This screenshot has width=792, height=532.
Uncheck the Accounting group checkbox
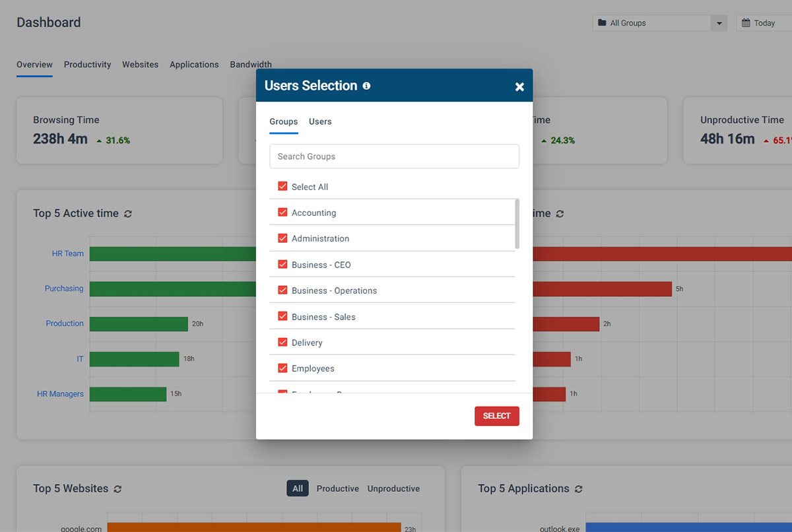282,213
